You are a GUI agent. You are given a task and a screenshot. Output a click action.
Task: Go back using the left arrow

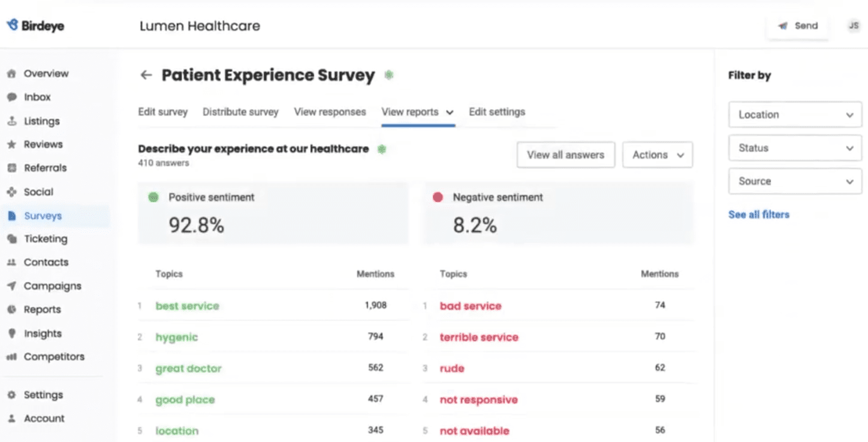pyautogui.click(x=146, y=75)
